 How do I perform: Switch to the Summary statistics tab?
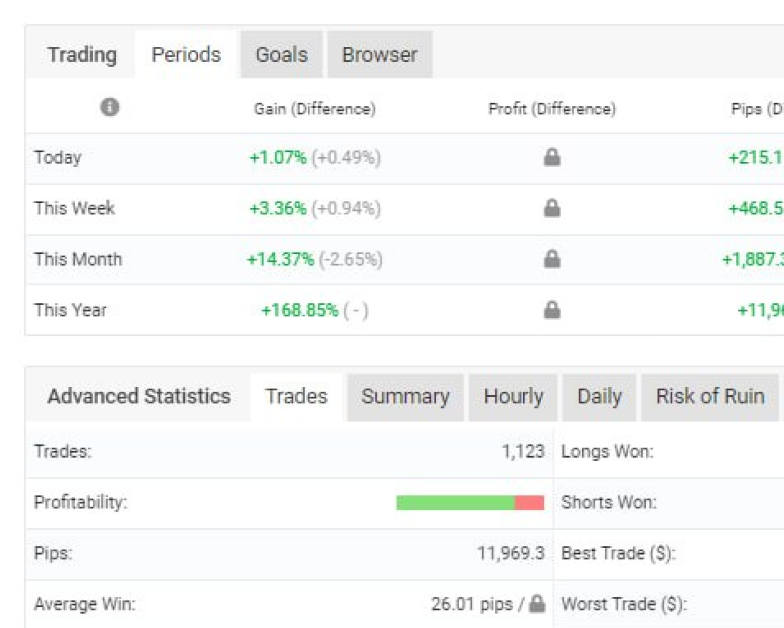click(x=405, y=397)
